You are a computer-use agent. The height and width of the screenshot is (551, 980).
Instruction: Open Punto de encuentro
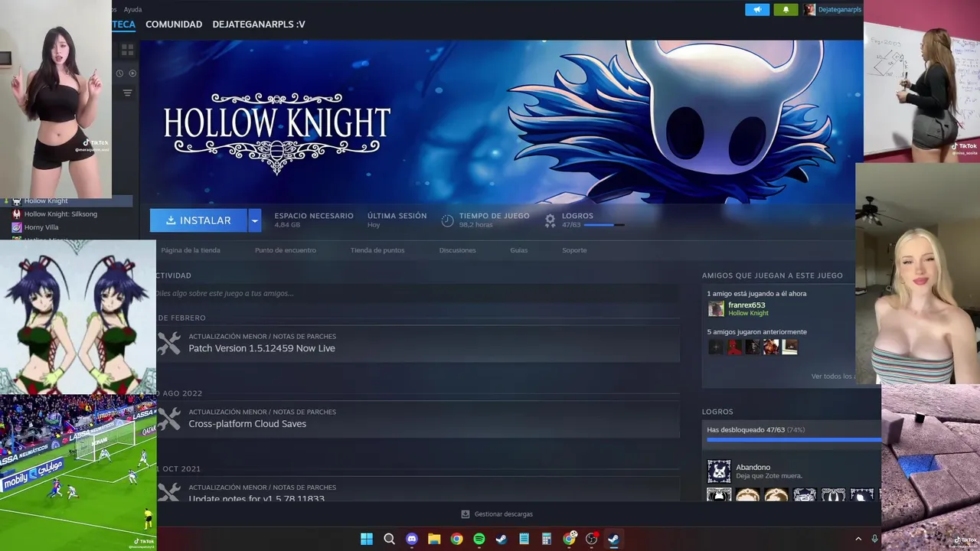point(286,250)
